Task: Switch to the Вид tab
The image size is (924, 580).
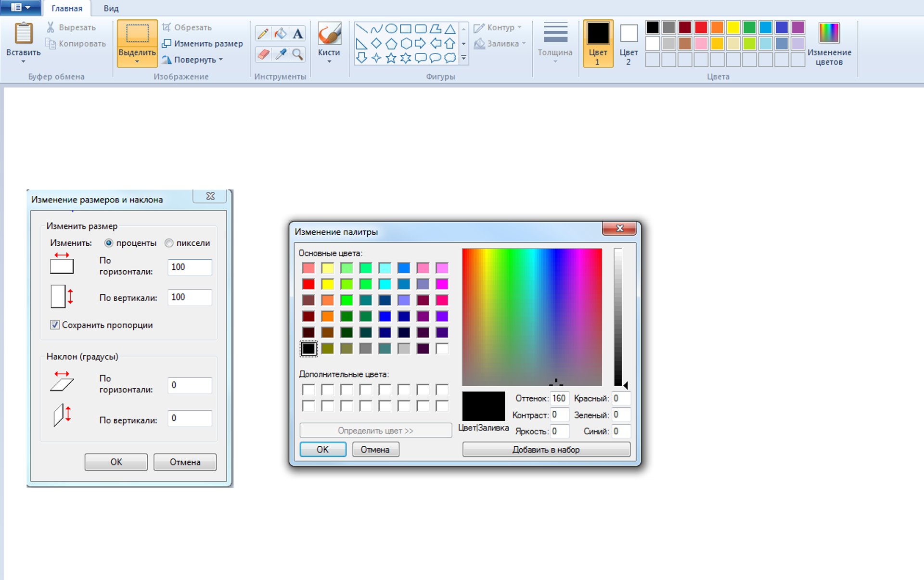Action: (111, 8)
